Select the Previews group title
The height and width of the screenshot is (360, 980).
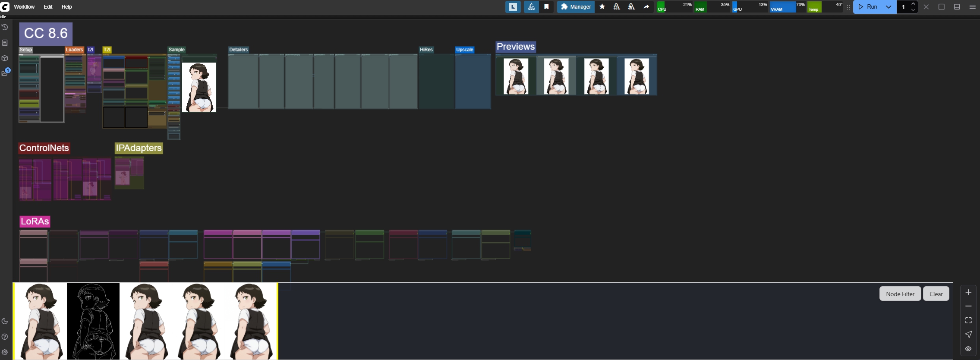[516, 47]
